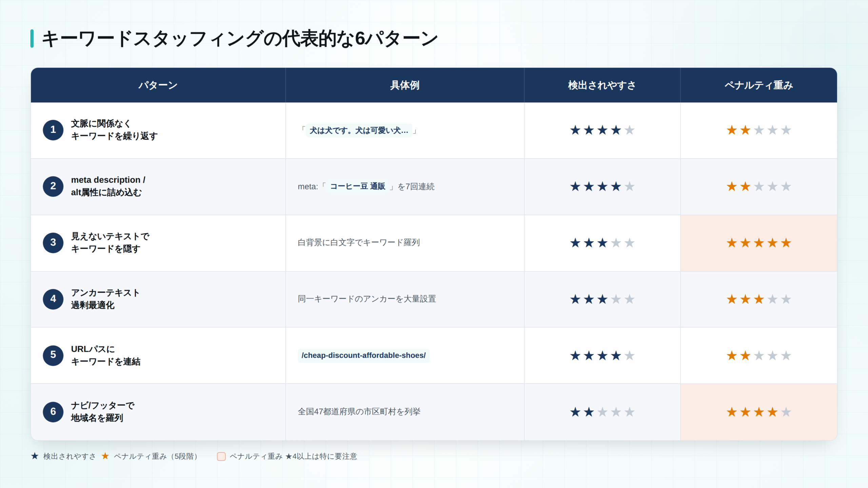
Task: Click example 同一キーワードのアンカーを大量設置
Action: [x=367, y=299]
